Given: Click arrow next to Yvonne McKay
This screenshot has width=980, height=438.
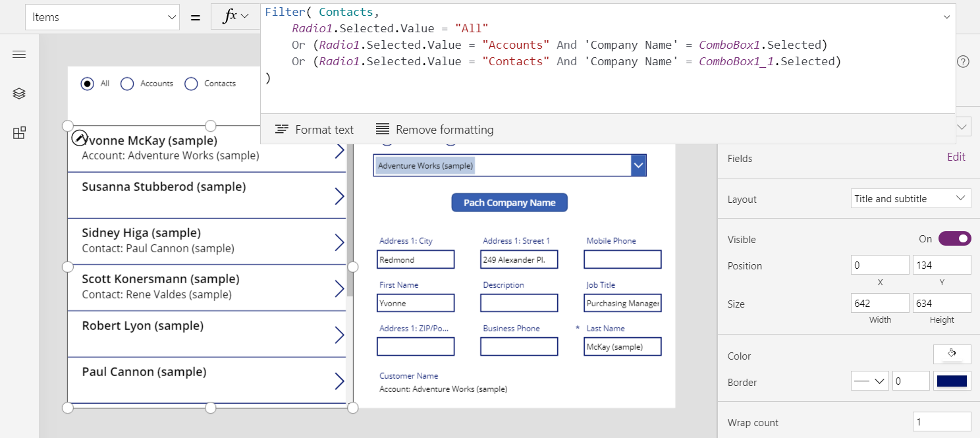Looking at the screenshot, I should [339, 150].
